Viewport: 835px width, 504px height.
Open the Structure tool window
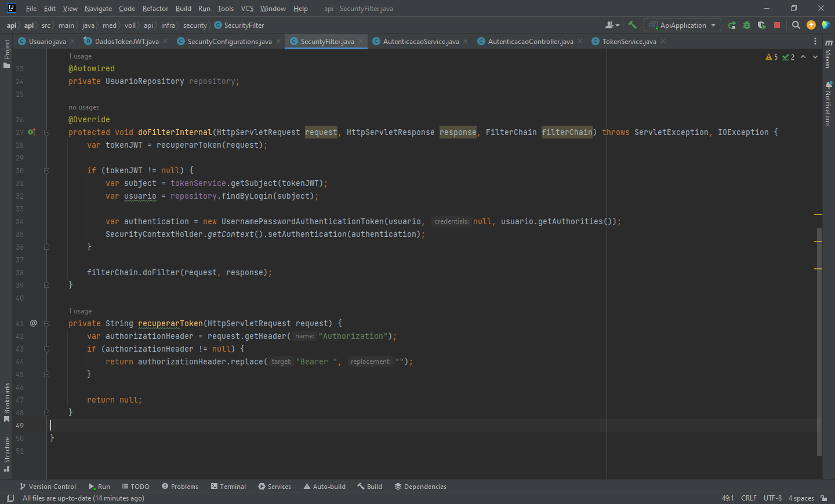click(6, 454)
